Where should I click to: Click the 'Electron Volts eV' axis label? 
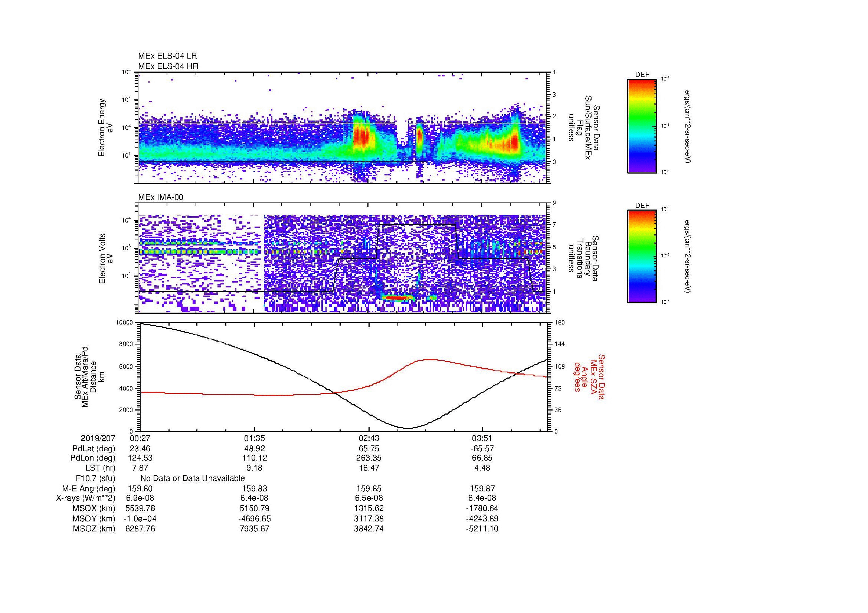106,259
